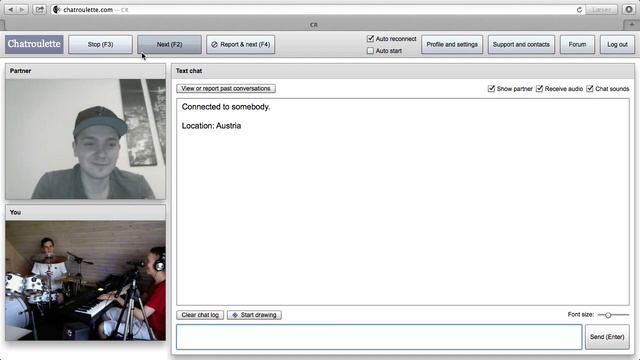
Task: Enable the Auto start checkbox
Action: pos(370,51)
